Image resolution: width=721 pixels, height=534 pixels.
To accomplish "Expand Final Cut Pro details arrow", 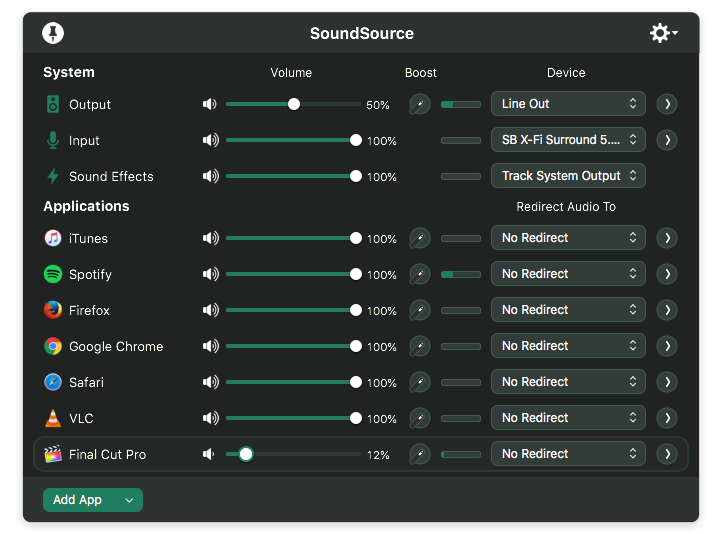I will tap(667, 454).
